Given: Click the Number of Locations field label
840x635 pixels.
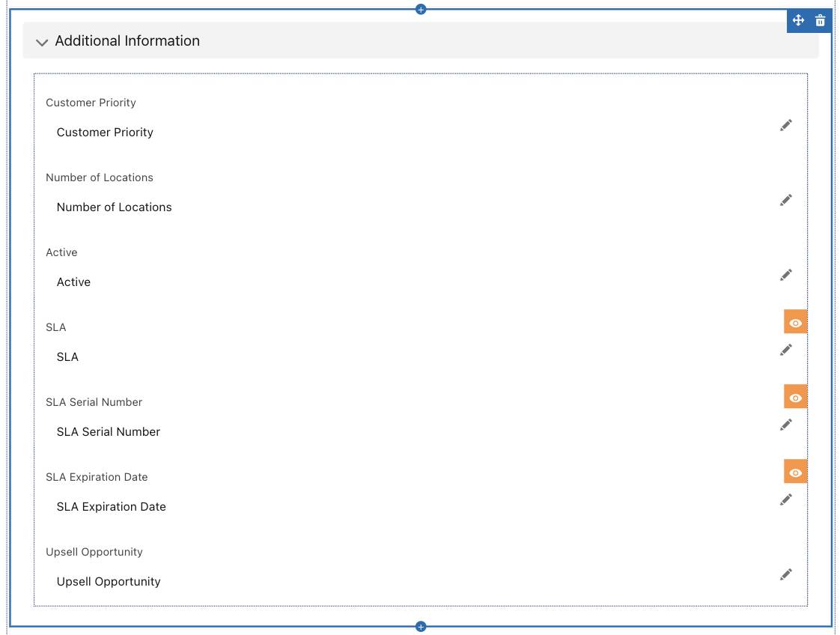Looking at the screenshot, I should pos(99,177).
